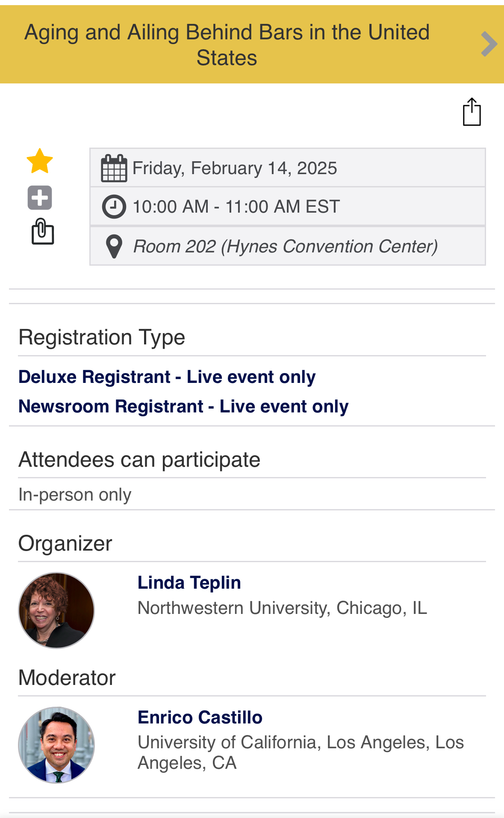The height and width of the screenshot is (818, 504).
Task: Click the clock icon beside the time
Action: [114, 207]
